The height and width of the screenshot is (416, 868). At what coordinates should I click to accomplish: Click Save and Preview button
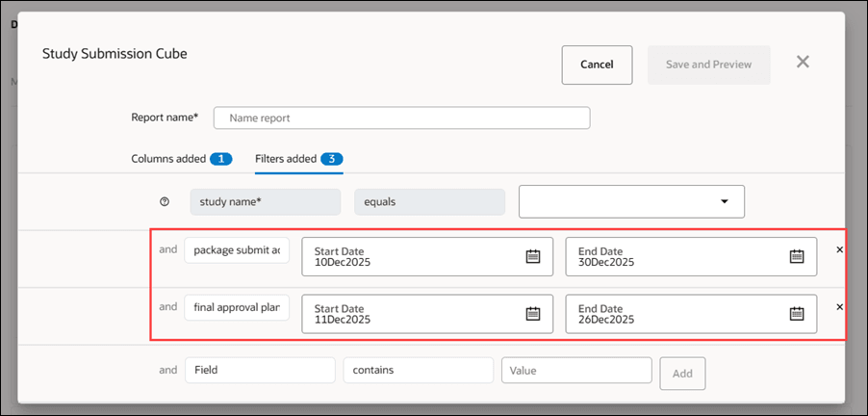(x=708, y=65)
